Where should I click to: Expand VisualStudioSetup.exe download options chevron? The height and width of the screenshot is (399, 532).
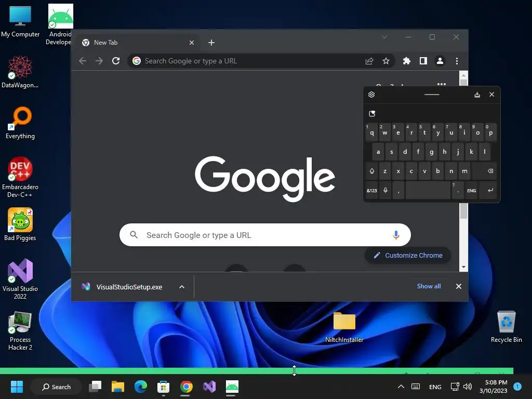point(182,287)
